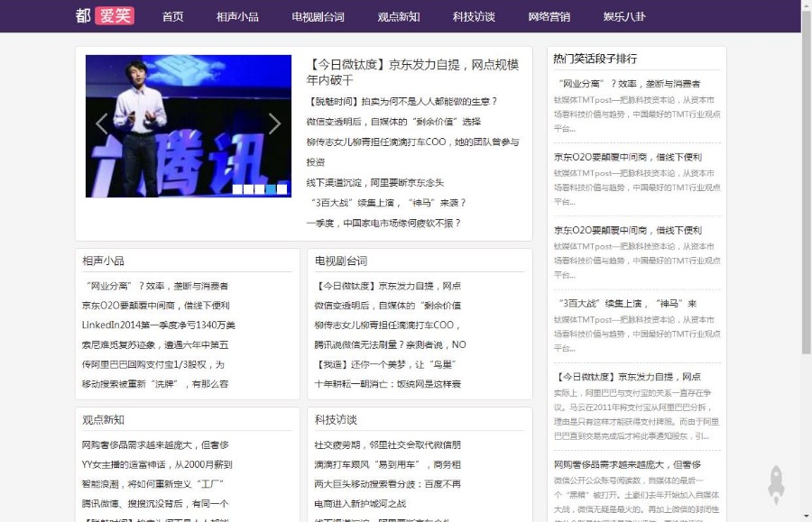Click the scrollbar down arrow
The height and width of the screenshot is (522, 812).
pos(807,517)
